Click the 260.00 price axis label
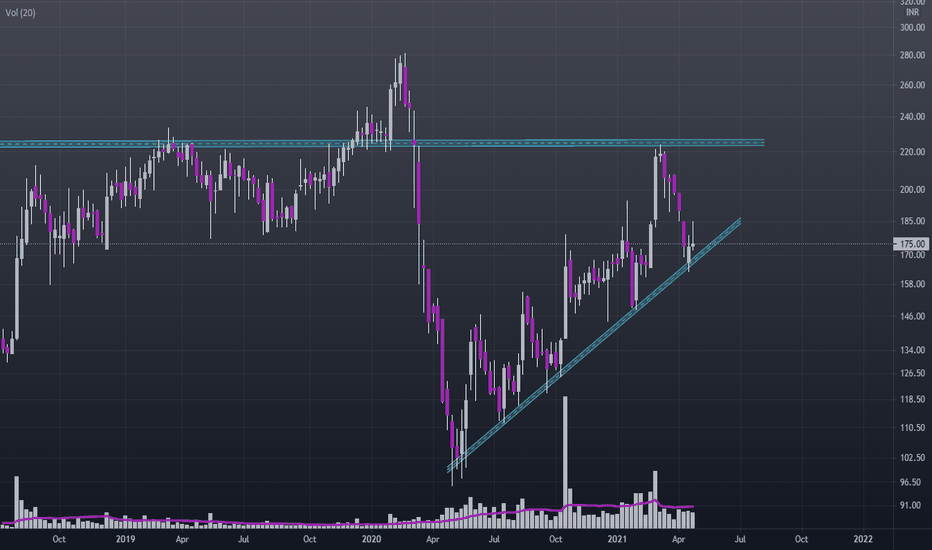Image resolution: width=932 pixels, height=550 pixels. 912,85
